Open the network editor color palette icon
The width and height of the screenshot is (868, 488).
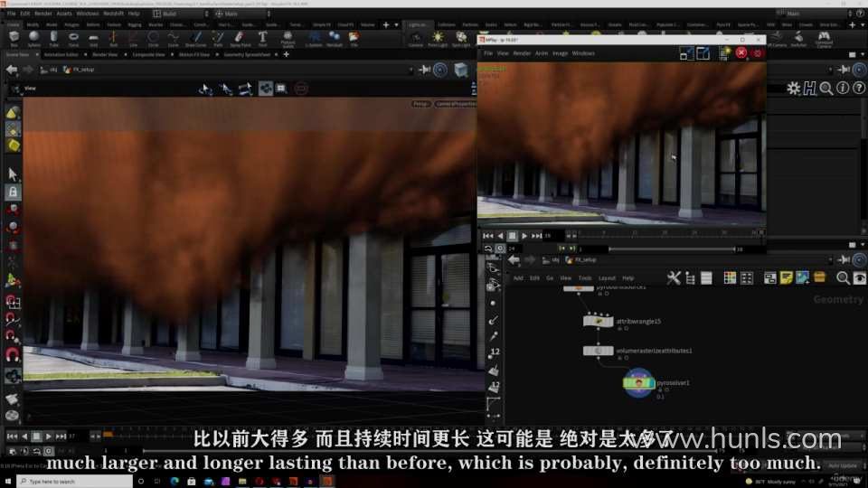click(731, 277)
